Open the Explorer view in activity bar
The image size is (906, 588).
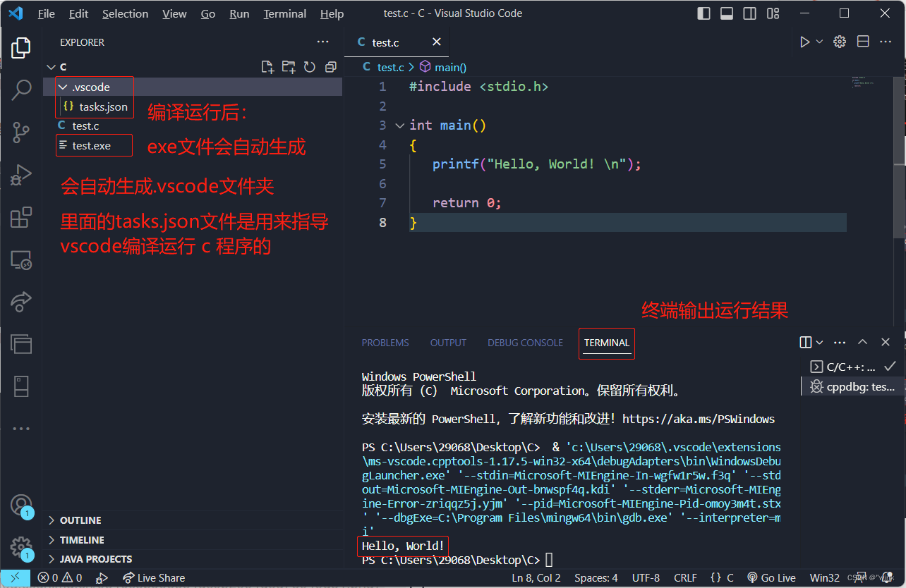coord(21,48)
